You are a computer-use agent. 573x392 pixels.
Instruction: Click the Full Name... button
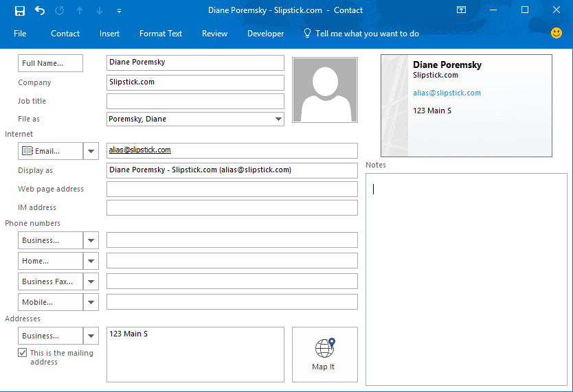(x=50, y=63)
